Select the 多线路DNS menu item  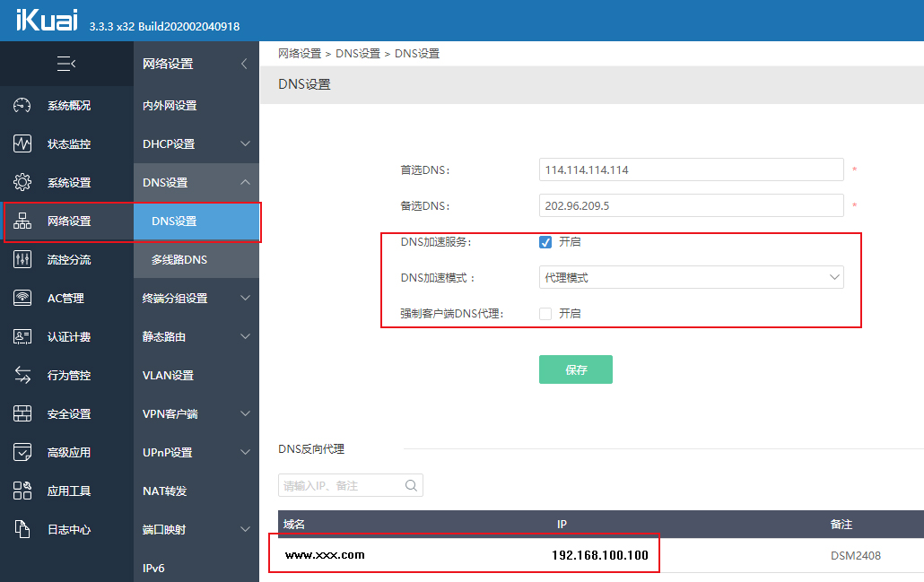179,260
